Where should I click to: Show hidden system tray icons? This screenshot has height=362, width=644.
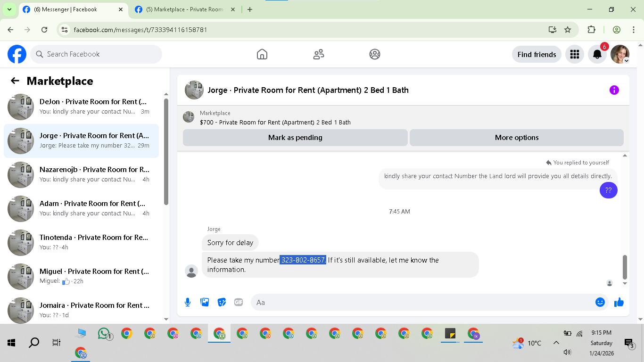[x=556, y=343]
